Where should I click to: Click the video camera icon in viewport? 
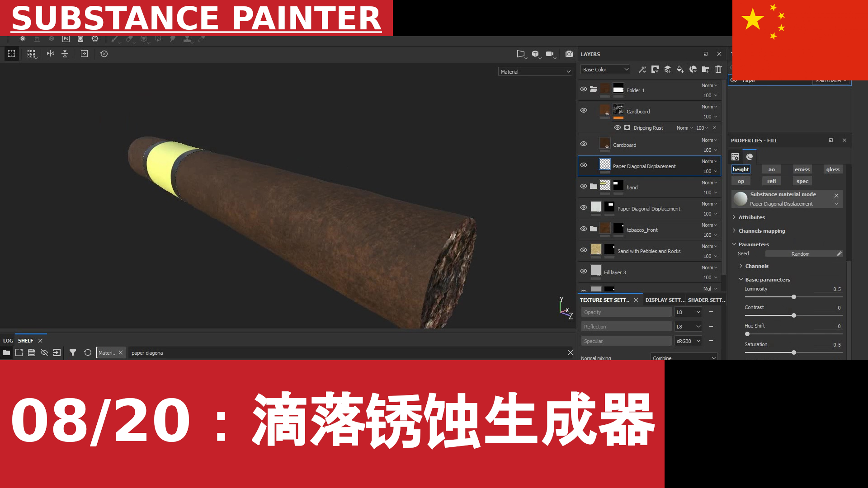[550, 54]
